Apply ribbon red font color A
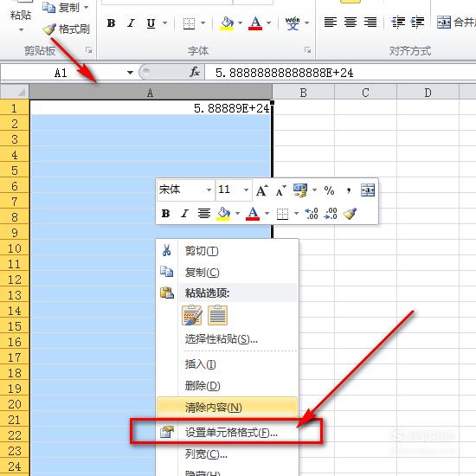Image resolution: width=476 pixels, height=476 pixels. point(255,23)
